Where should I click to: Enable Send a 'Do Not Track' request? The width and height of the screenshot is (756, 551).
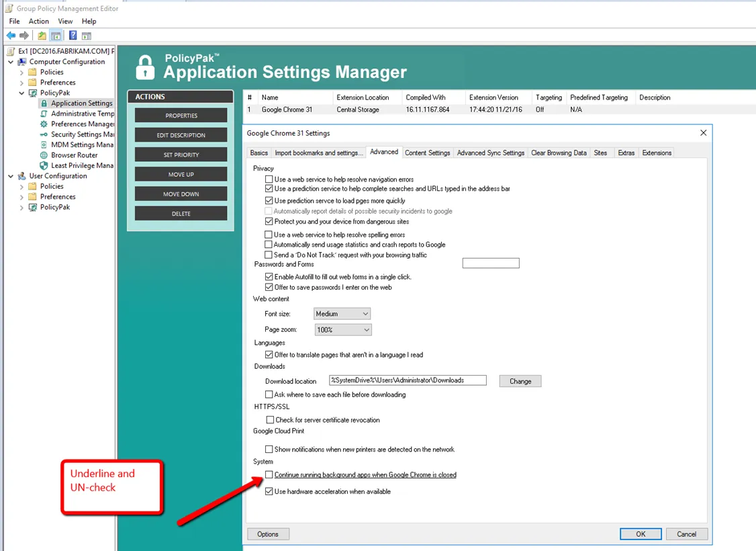269,255
